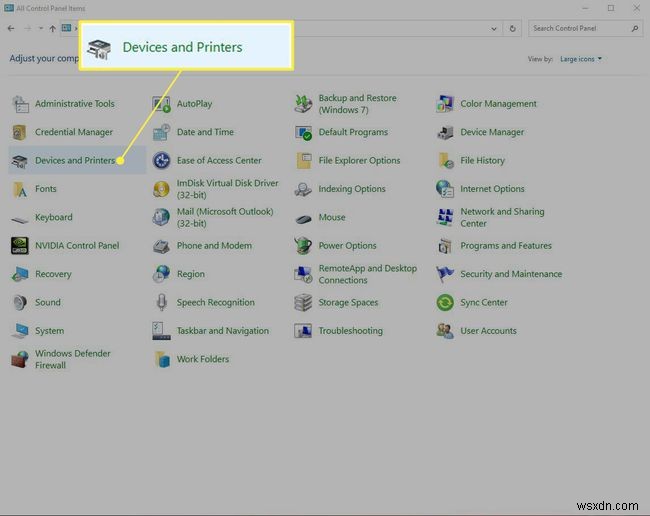
Task: Click the search magnifier icon
Action: (635, 28)
